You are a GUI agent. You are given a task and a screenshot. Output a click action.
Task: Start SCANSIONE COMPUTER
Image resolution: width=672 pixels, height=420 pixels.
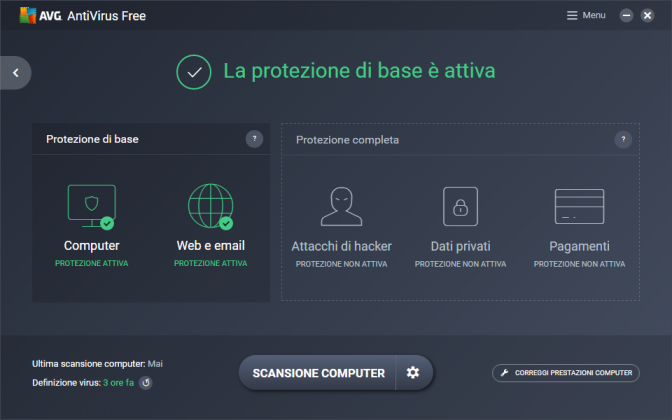[318, 373]
